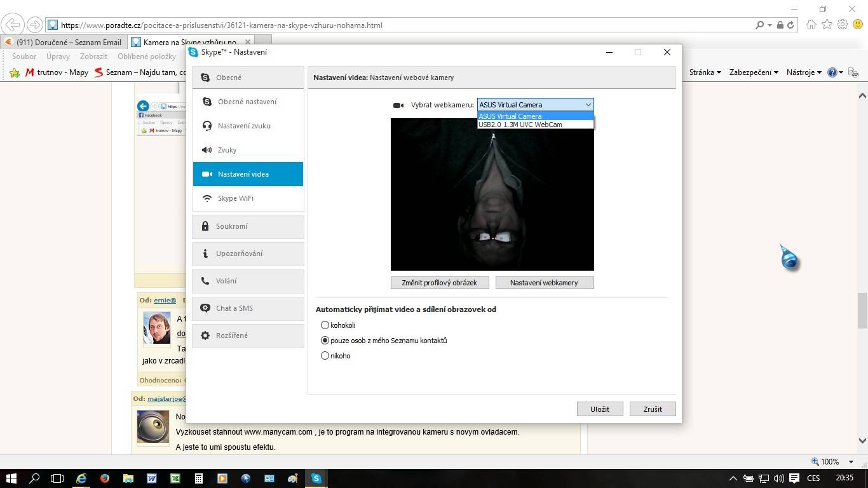This screenshot has height=488, width=868.
Task: Open the Skype WiFi settings
Action: coord(248,198)
